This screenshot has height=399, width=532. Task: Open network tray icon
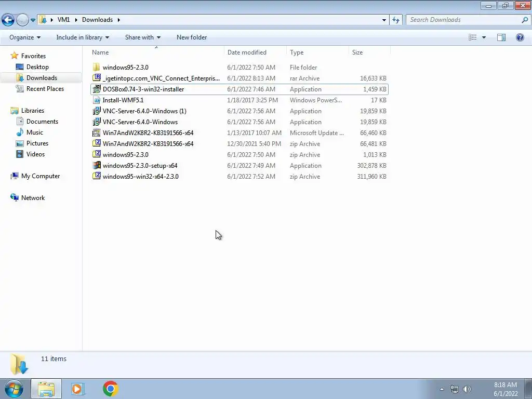click(454, 389)
